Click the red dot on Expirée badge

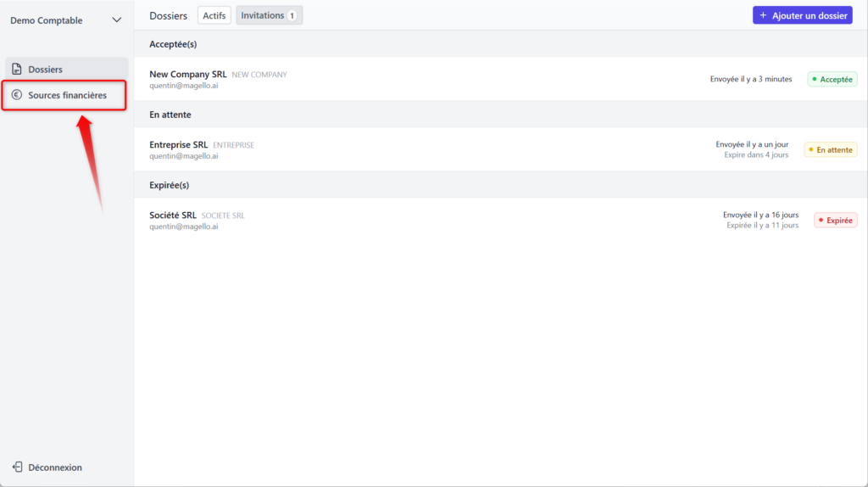point(821,221)
